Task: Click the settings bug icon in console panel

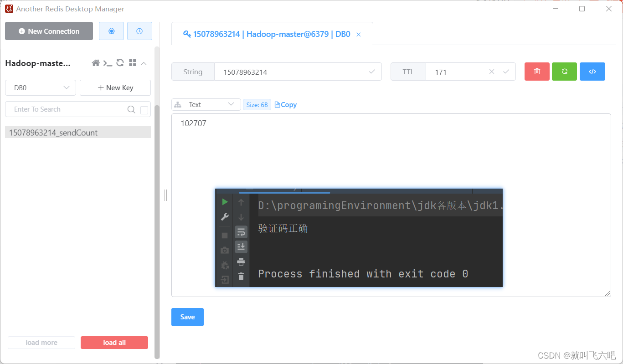Action: click(x=225, y=265)
